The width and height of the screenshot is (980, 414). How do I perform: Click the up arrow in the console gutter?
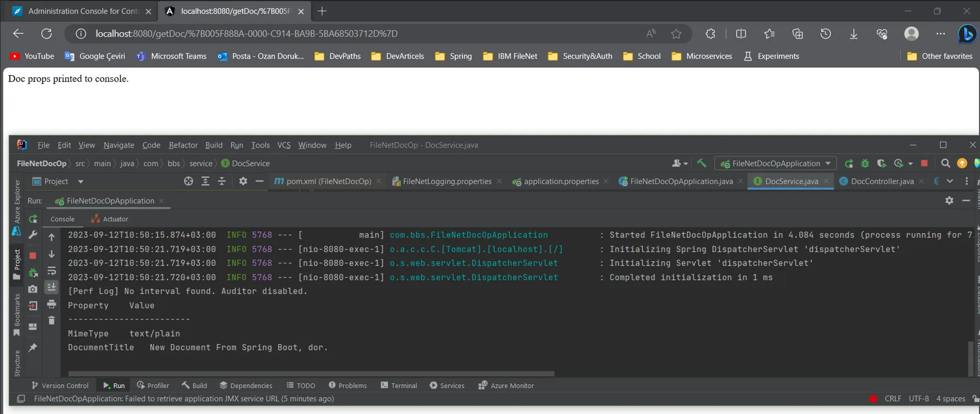point(52,237)
